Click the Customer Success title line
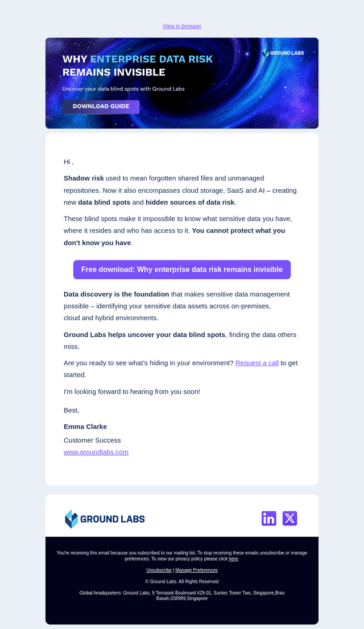 click(92, 440)
